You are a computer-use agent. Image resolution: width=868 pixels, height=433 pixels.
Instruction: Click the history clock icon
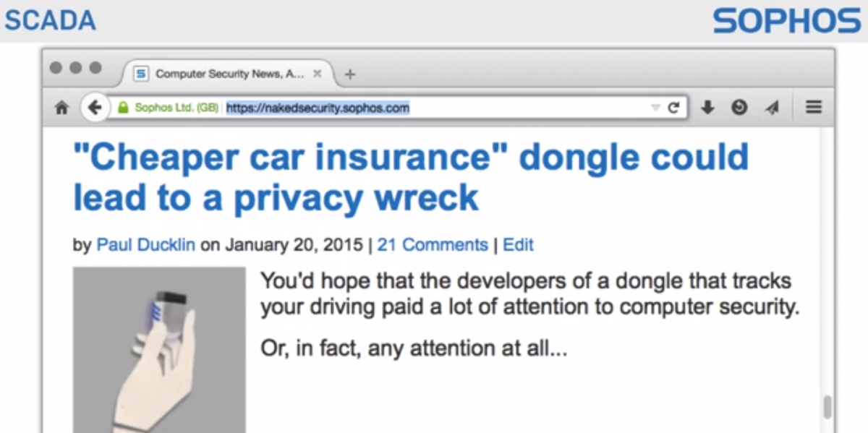tap(739, 108)
